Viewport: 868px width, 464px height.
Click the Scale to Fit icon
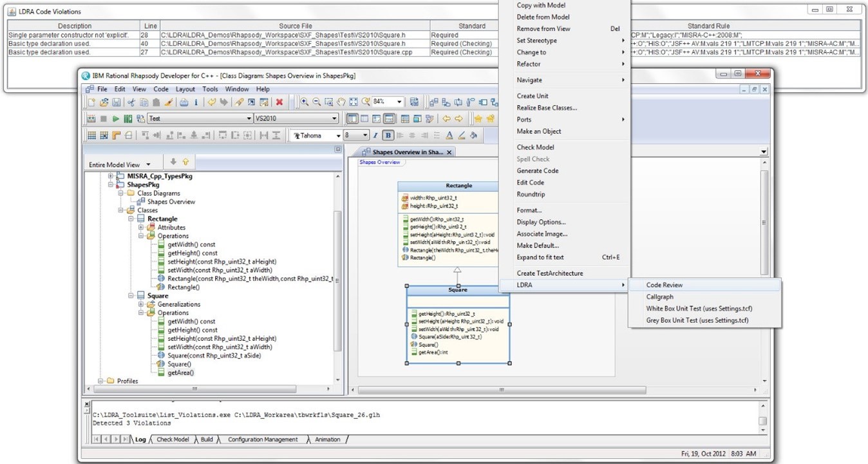point(354,102)
